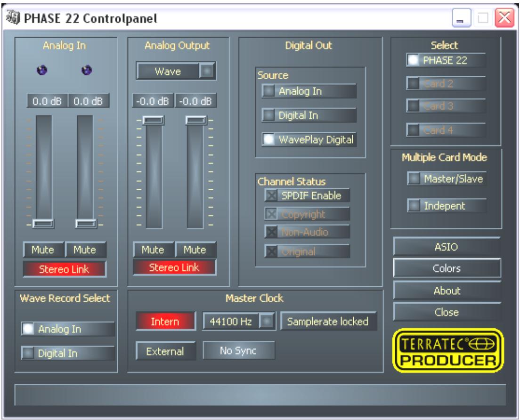Click left Analog In 0.0 dB value
The image size is (520, 420).
tap(47, 101)
